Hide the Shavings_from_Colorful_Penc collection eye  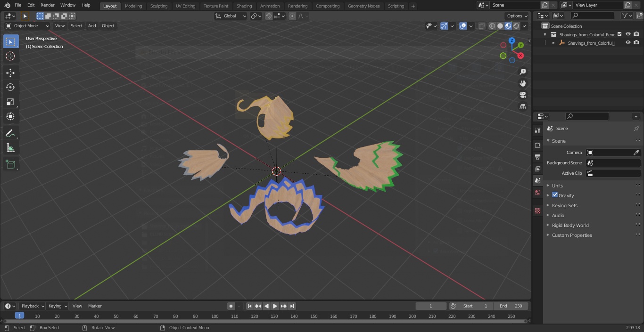tap(628, 34)
